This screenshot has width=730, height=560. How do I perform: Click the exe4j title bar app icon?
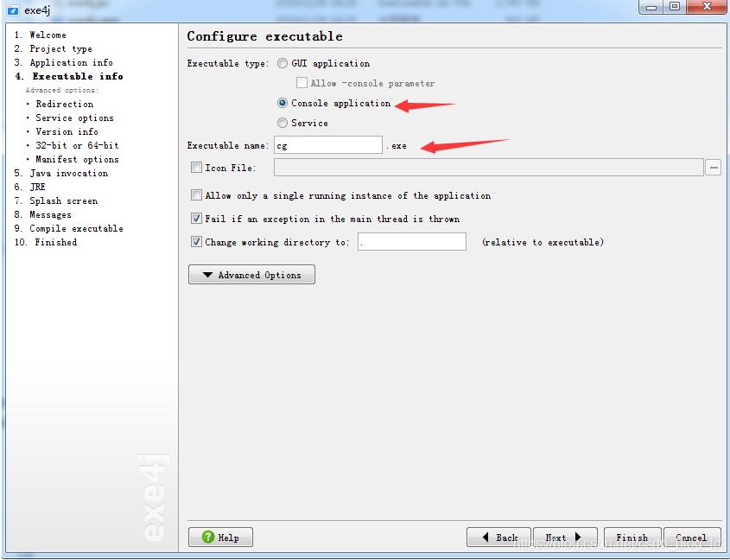click(13, 10)
